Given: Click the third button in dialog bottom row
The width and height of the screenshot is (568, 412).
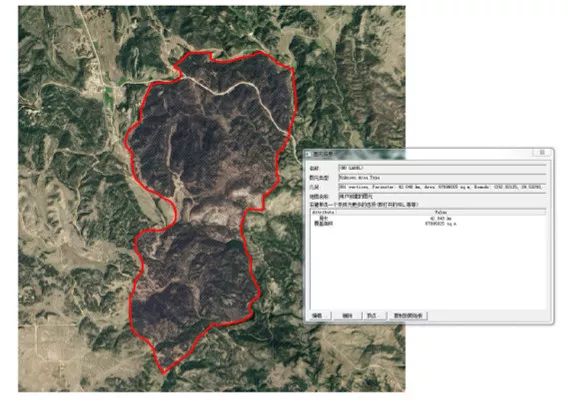Looking at the screenshot, I should [x=373, y=316].
